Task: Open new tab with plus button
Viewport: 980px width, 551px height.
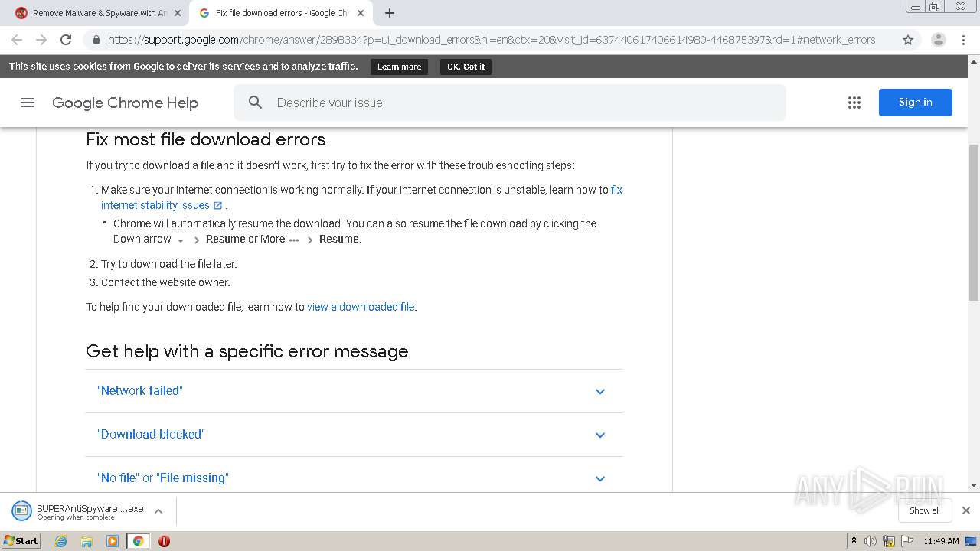Action: click(x=390, y=13)
